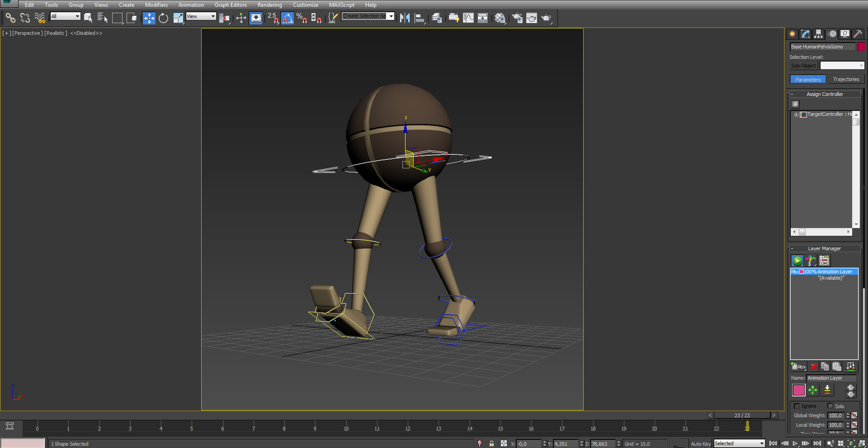Image resolution: width=868 pixels, height=448 pixels.
Task: Open the reference coordinate system View dropdown
Action: [201, 16]
